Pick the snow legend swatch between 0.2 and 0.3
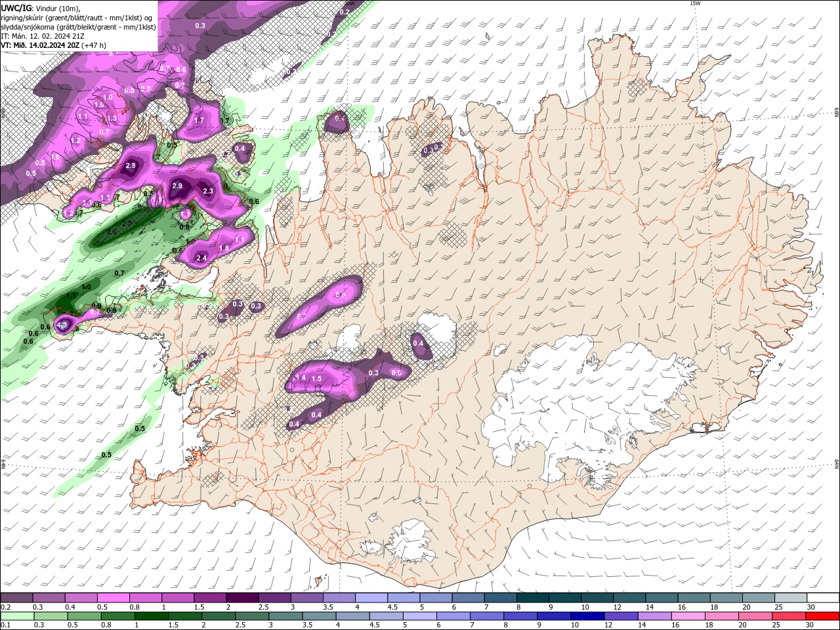The height and width of the screenshot is (630, 840). pyautogui.click(x=16, y=598)
